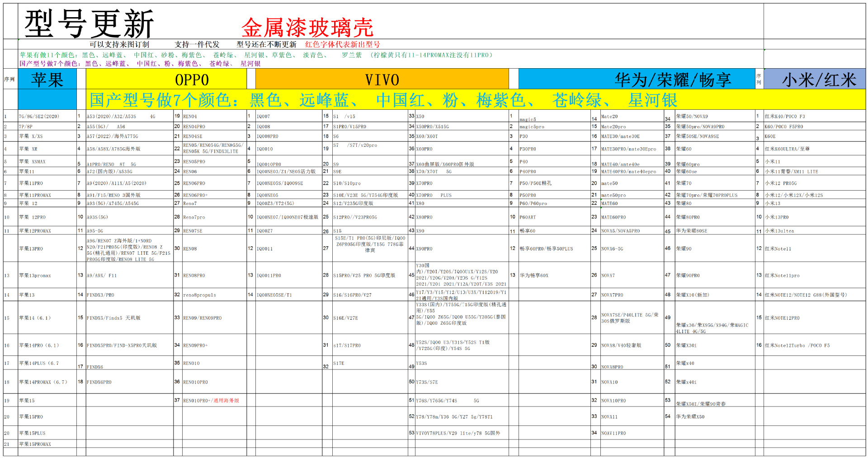Select the RENO9/RENO9PRO cell
This screenshot has width=868, height=458.
pyautogui.click(x=214, y=318)
